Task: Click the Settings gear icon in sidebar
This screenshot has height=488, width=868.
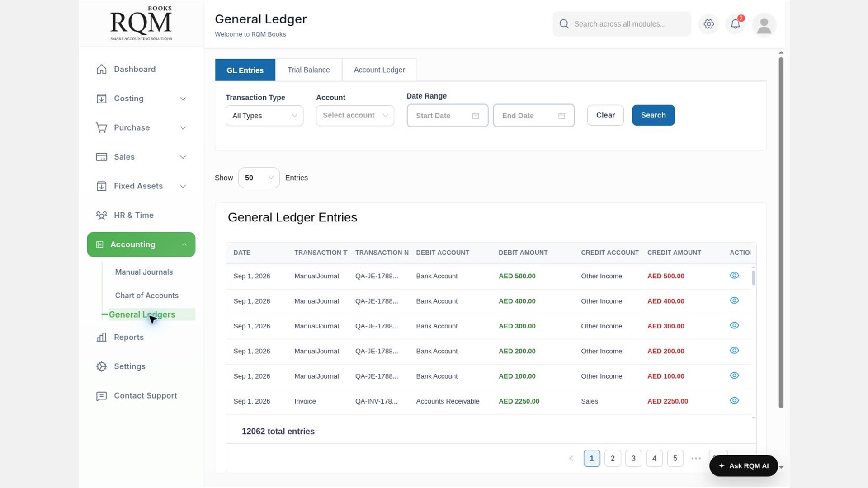Action: click(x=101, y=366)
